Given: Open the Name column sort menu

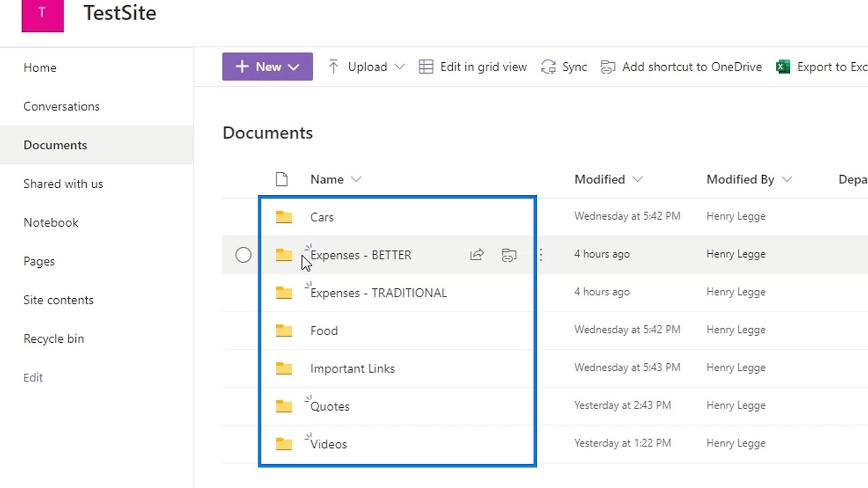Looking at the screenshot, I should [x=356, y=179].
